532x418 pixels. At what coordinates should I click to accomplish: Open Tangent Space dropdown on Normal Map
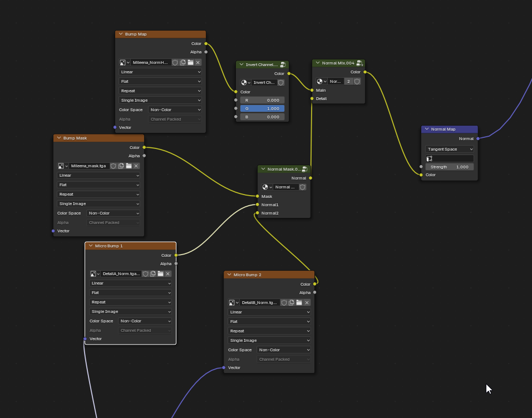click(450, 149)
